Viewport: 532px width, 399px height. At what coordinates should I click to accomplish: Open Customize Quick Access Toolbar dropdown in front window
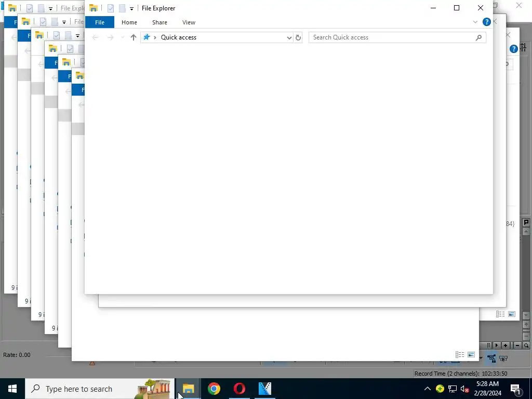(x=131, y=8)
